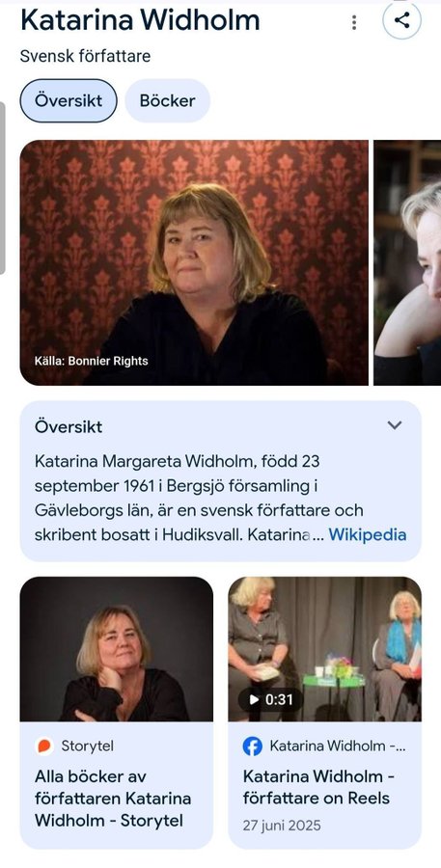441x868 pixels.
Task: Play the 0:31 Reels video
Action: tap(271, 700)
